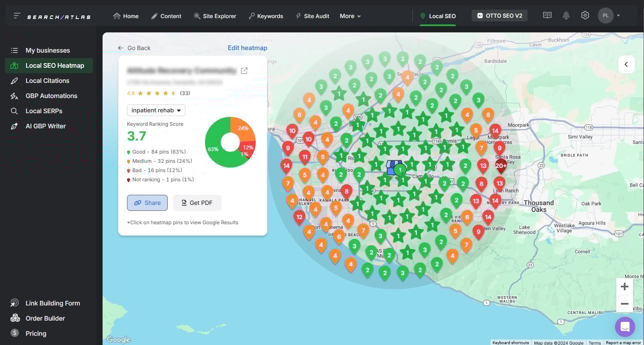Select Local Citations in the sidebar
The height and width of the screenshot is (345, 644).
pyautogui.click(x=47, y=81)
